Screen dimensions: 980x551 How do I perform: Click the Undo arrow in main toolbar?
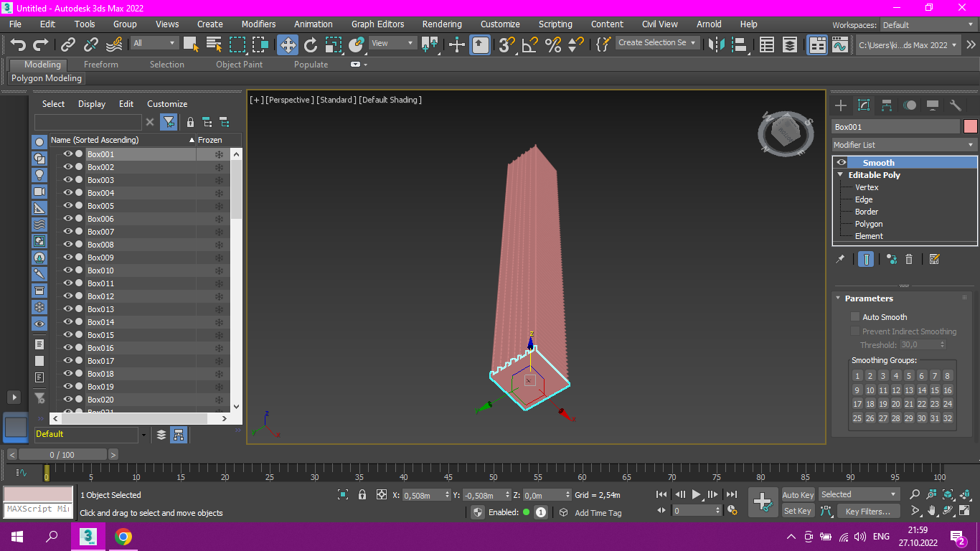[x=18, y=44]
